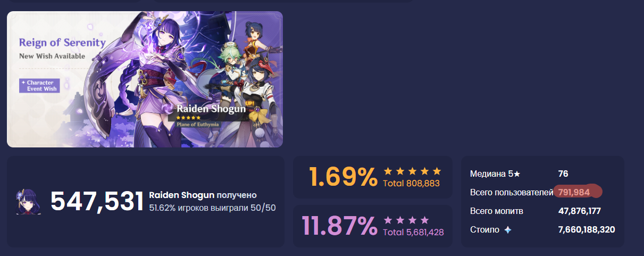Click the Стоило value 7,660,188,320
Image resolution: width=644 pixels, height=256 pixels.
coord(587,230)
